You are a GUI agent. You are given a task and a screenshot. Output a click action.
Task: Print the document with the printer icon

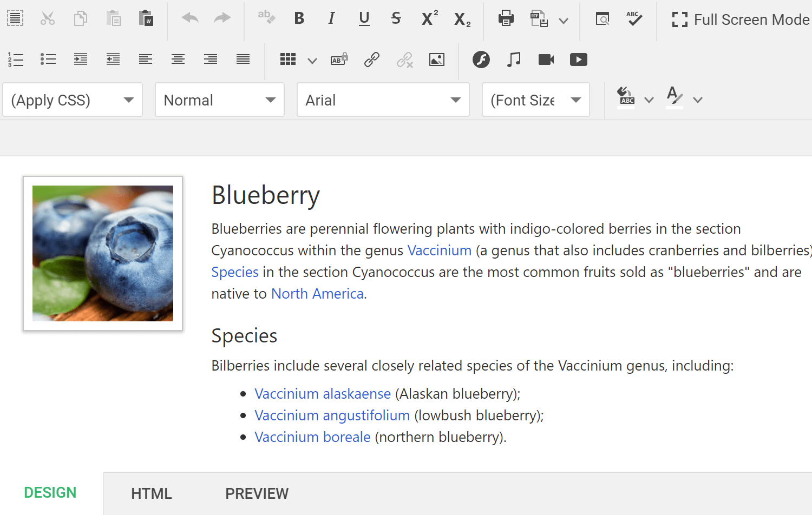(506, 19)
